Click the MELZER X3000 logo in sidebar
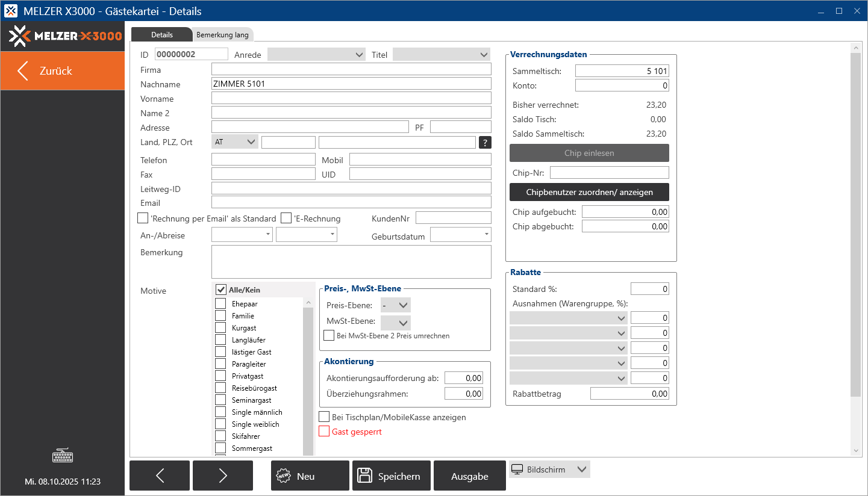868x496 pixels. 65,36
